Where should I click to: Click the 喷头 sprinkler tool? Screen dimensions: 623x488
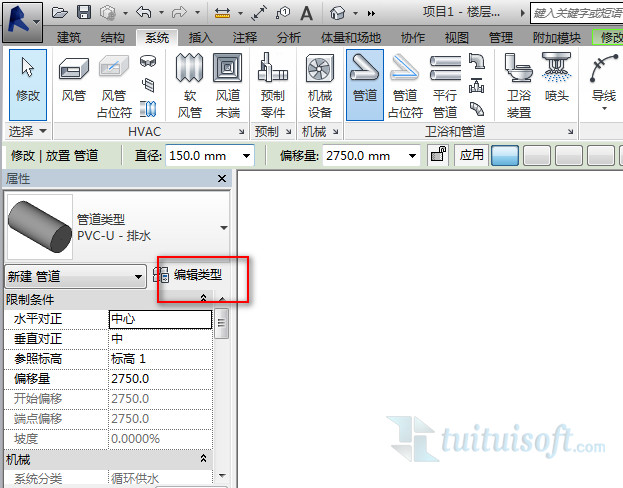tap(556, 80)
